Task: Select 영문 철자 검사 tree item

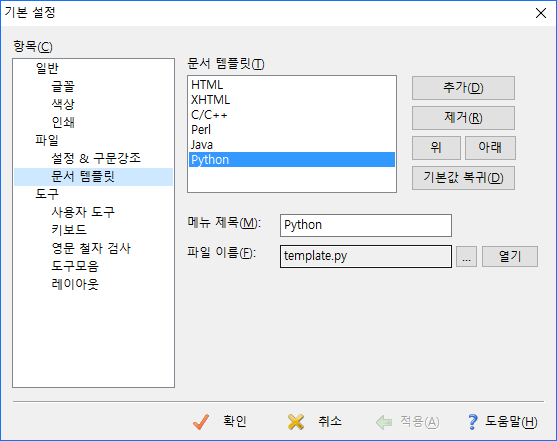Action: point(91,248)
